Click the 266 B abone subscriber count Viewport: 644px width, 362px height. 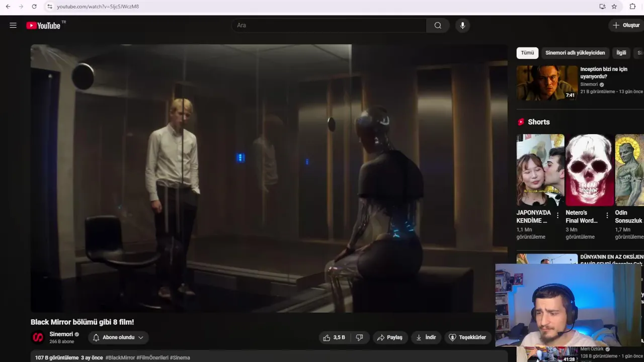click(x=62, y=342)
